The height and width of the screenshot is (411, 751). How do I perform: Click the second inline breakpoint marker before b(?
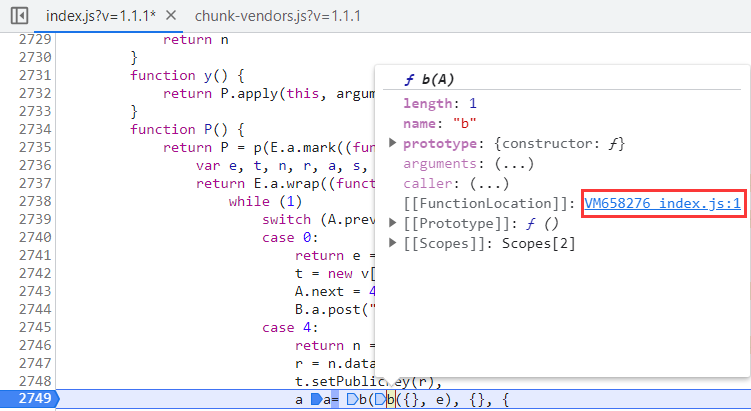[x=352, y=400]
